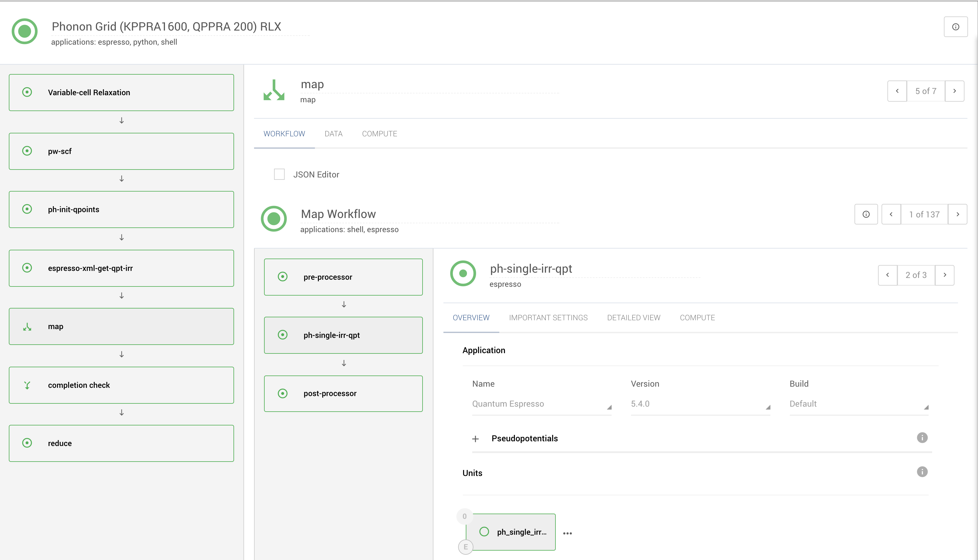This screenshot has width=978, height=560.
Task: Edit the map subworkflow name field
Action: 430,85
